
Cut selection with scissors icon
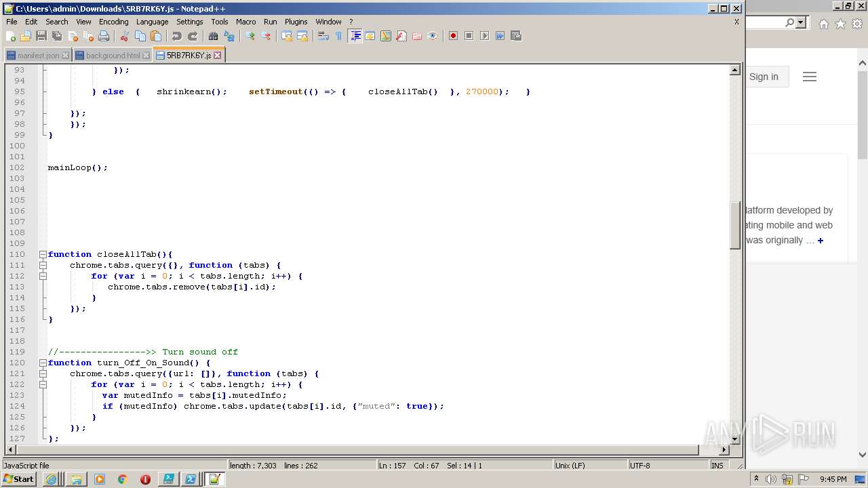click(125, 36)
